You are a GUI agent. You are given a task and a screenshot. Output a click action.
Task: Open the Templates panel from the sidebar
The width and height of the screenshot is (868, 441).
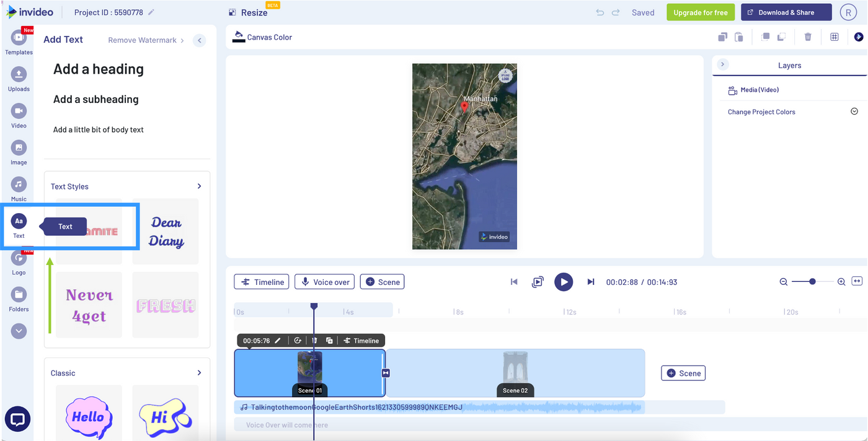click(19, 39)
